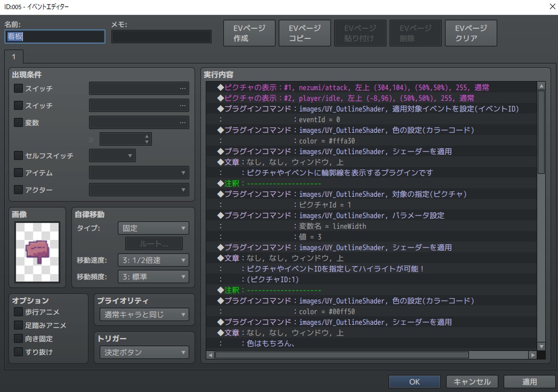This screenshot has width=558, height=392.
Task: Open the プライオリティ dropdown
Action: [144, 315]
